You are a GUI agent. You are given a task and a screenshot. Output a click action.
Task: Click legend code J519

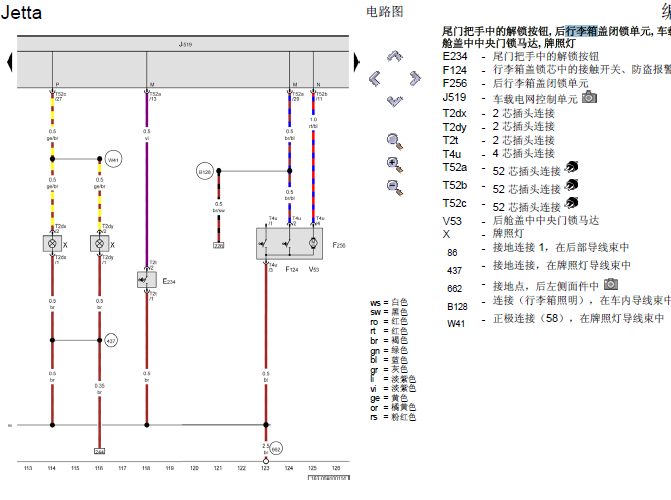454,97
